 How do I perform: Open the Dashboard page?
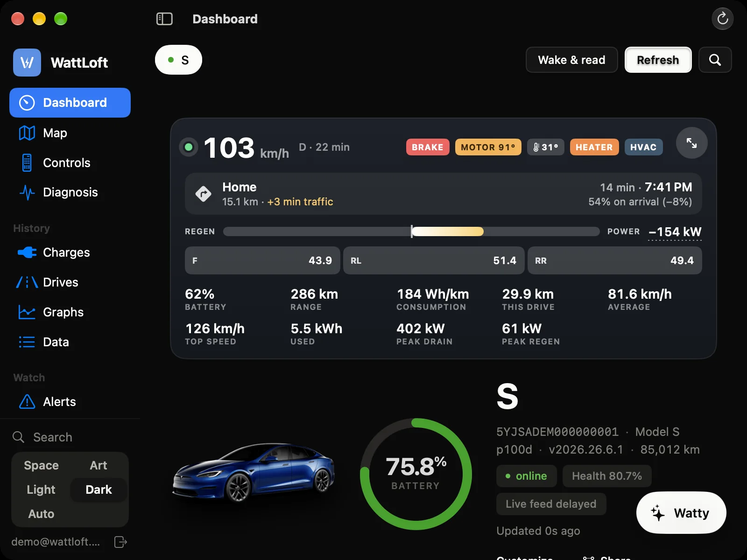click(70, 103)
